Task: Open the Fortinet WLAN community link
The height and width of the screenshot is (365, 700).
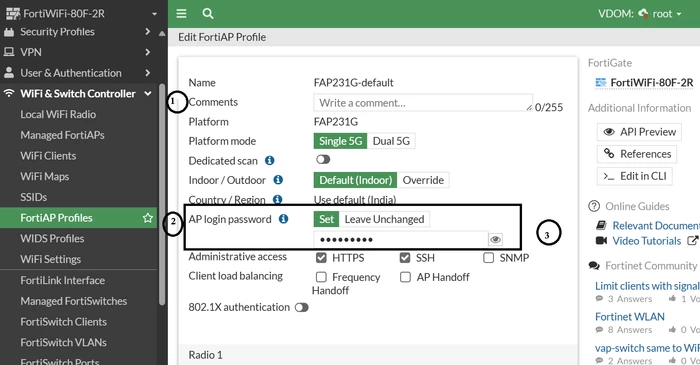Action: (629, 316)
